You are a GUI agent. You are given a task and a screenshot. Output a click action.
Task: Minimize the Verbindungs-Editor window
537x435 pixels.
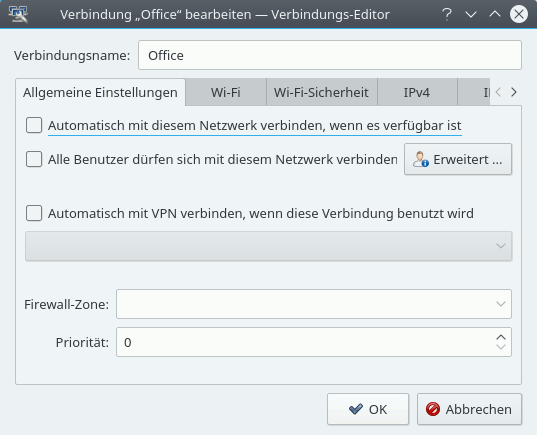(471, 14)
